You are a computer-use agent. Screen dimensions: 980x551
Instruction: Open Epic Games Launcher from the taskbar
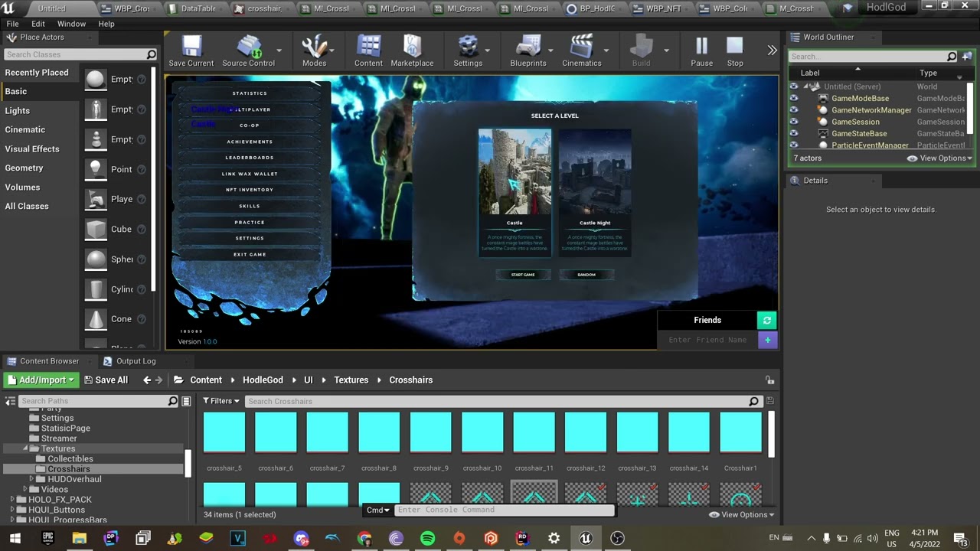click(47, 539)
